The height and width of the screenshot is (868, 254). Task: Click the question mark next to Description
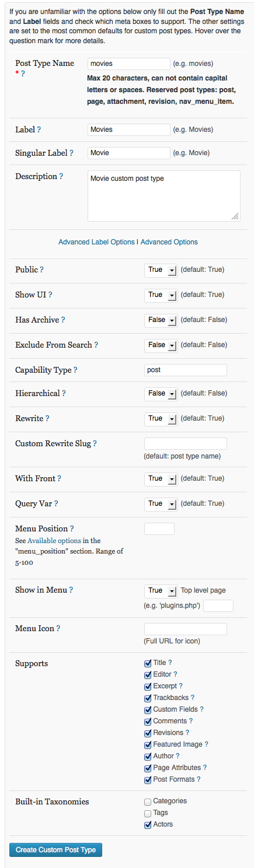[61, 177]
